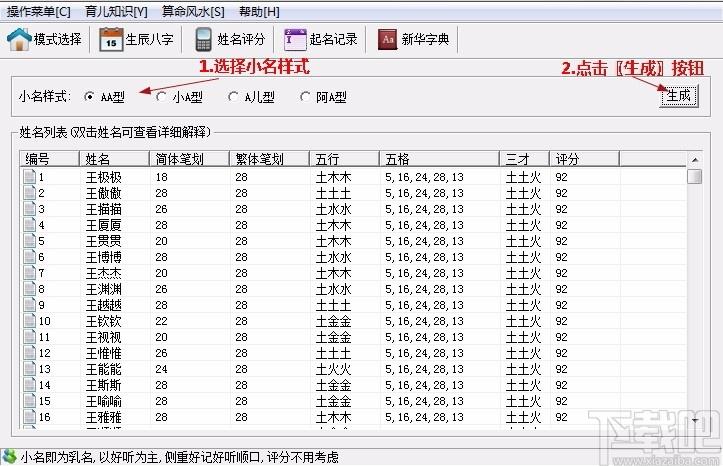Image resolution: width=723 pixels, height=466 pixels.
Task: Click the document icon in row 16
Action: tap(30, 417)
